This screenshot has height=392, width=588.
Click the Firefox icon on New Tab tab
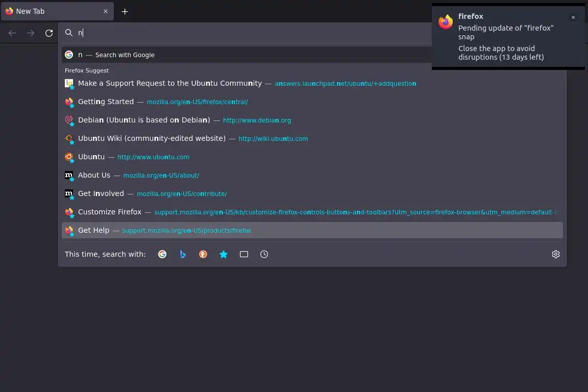pos(9,11)
